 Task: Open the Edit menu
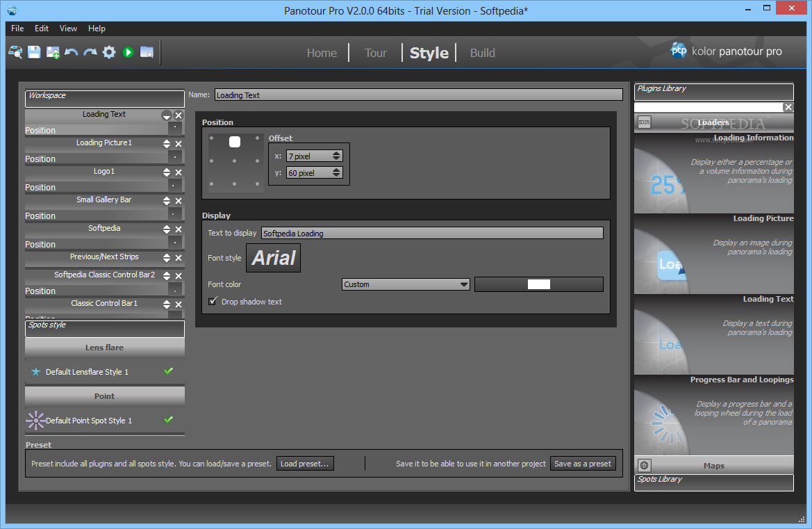tap(42, 29)
